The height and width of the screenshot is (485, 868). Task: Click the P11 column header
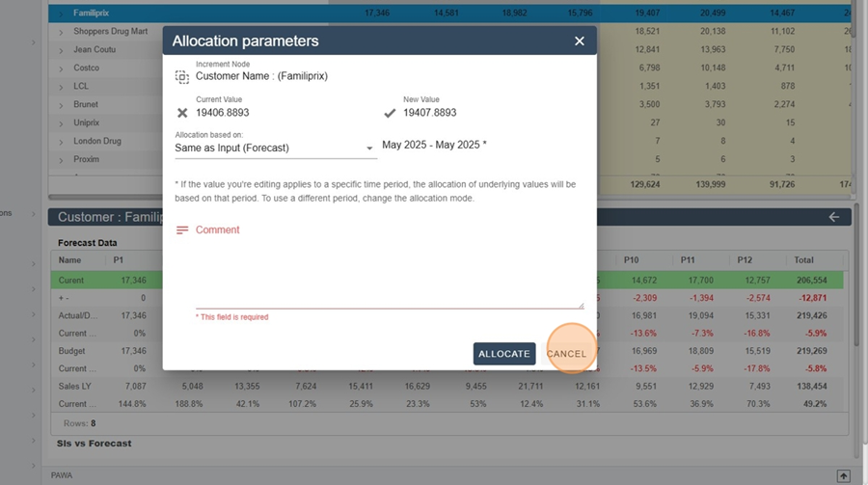pos(688,259)
